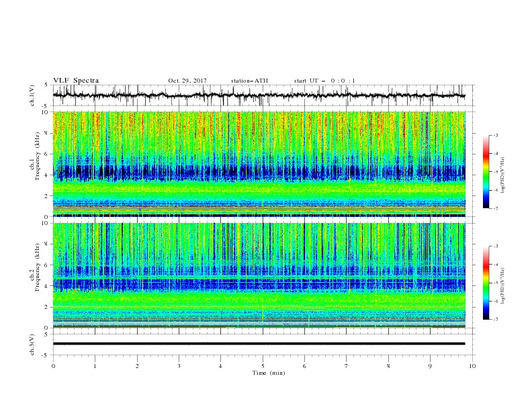The height and width of the screenshot is (411, 532).
Task: Click the time axis tick label "9"
Action: click(x=430, y=366)
